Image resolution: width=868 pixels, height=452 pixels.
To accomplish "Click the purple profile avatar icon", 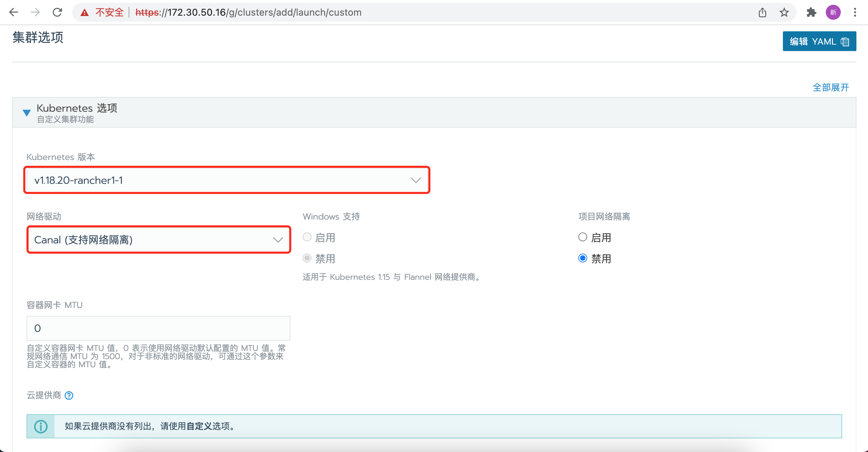I will click(833, 13).
